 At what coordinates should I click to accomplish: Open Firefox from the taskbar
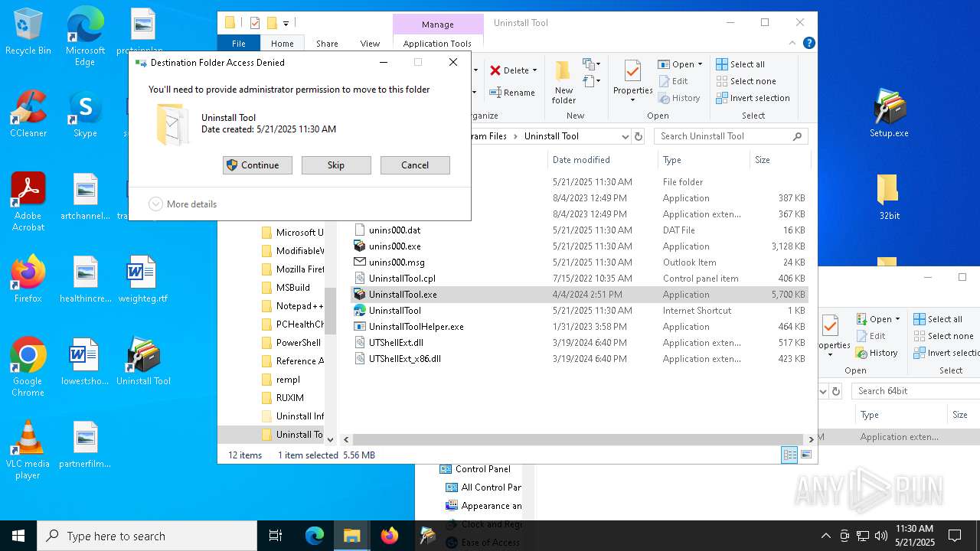click(x=390, y=536)
